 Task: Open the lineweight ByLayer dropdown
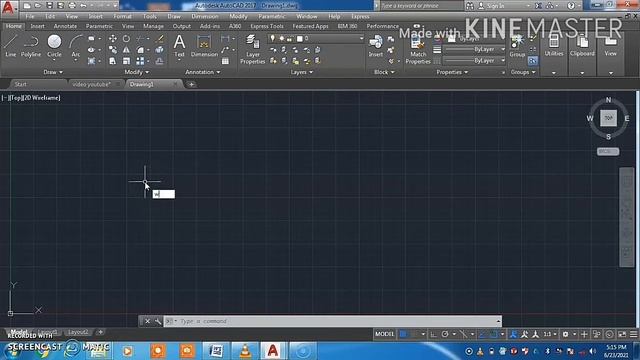tap(474, 49)
